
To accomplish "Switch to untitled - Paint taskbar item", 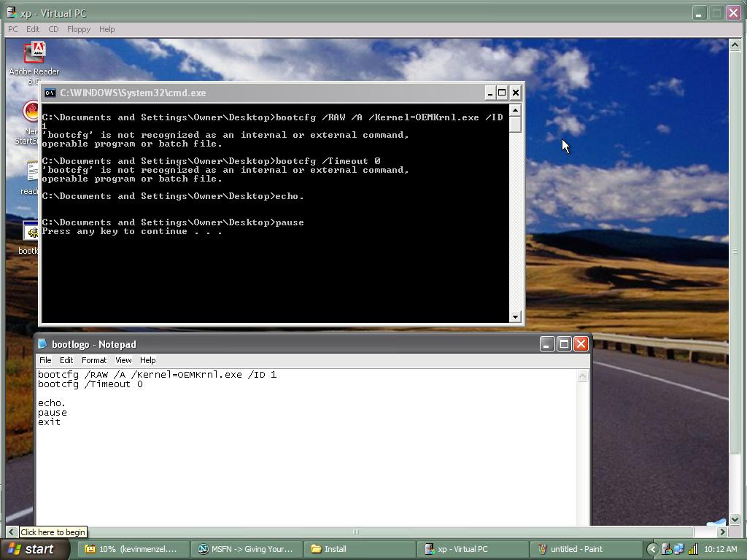I will point(584,549).
